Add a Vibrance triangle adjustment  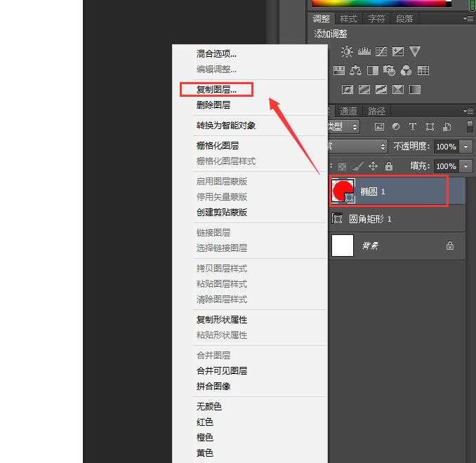point(415,52)
